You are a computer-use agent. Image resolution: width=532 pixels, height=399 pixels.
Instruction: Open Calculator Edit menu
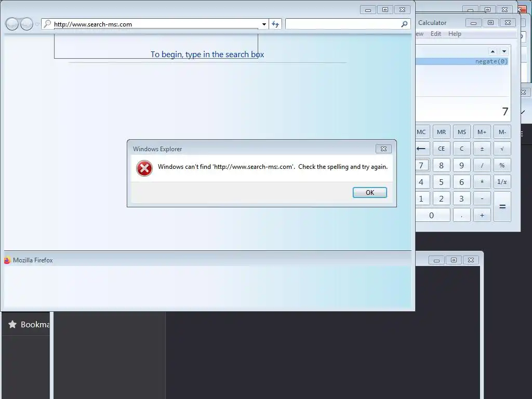pos(436,34)
